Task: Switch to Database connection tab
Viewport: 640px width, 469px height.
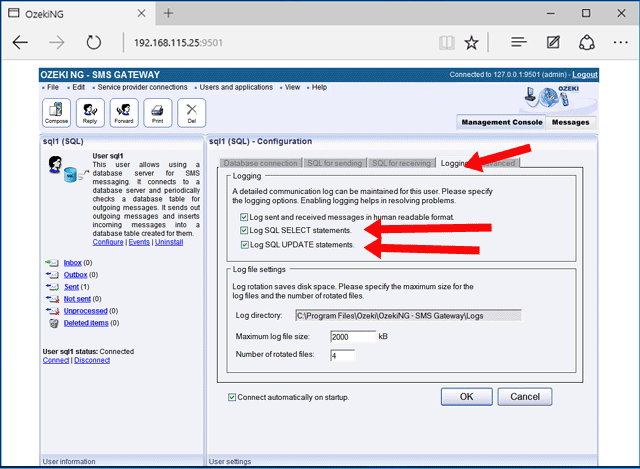Action: point(260,163)
